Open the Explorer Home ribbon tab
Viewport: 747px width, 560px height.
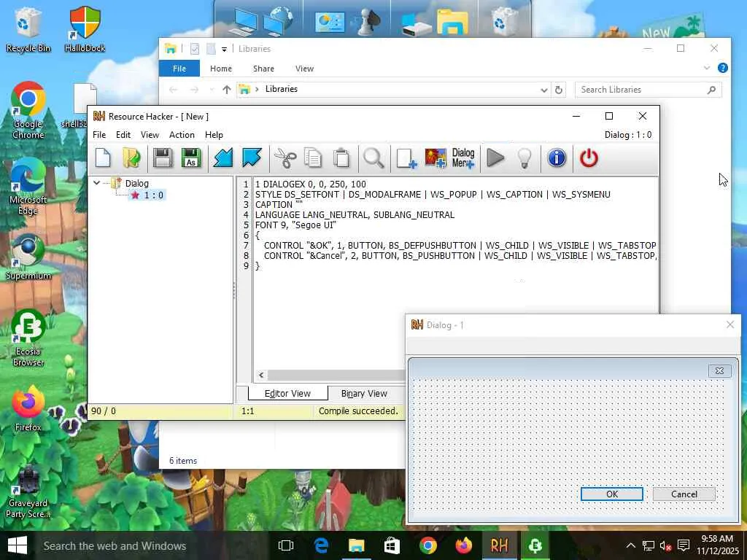221,69
